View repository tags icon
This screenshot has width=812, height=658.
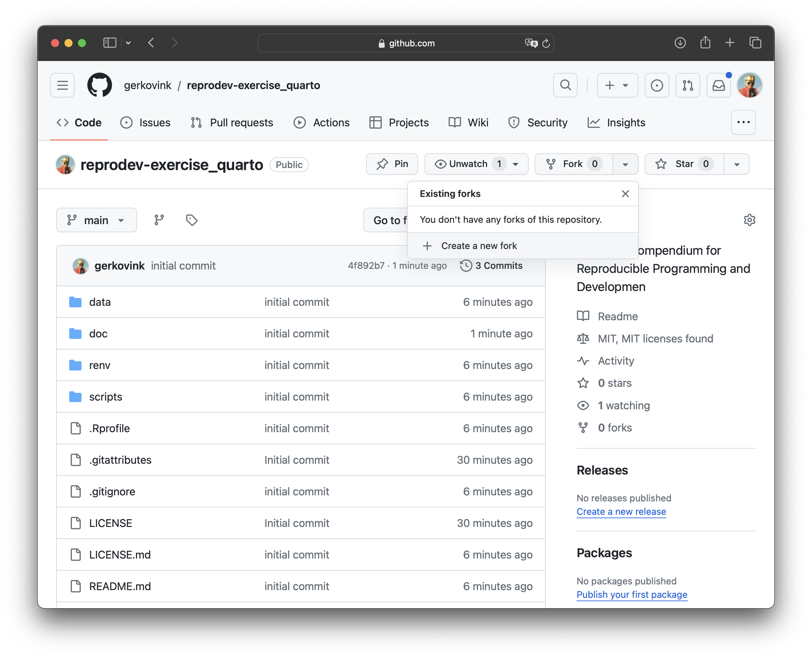click(192, 220)
